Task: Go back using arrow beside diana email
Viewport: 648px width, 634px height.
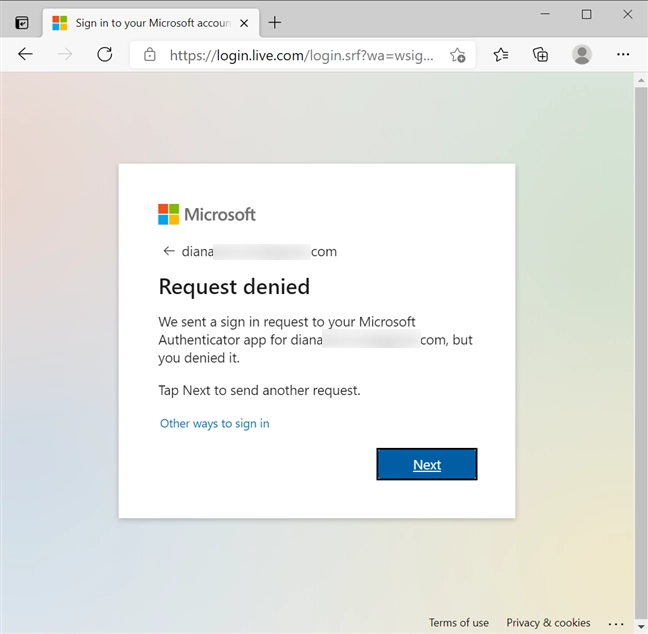Action: pos(169,251)
